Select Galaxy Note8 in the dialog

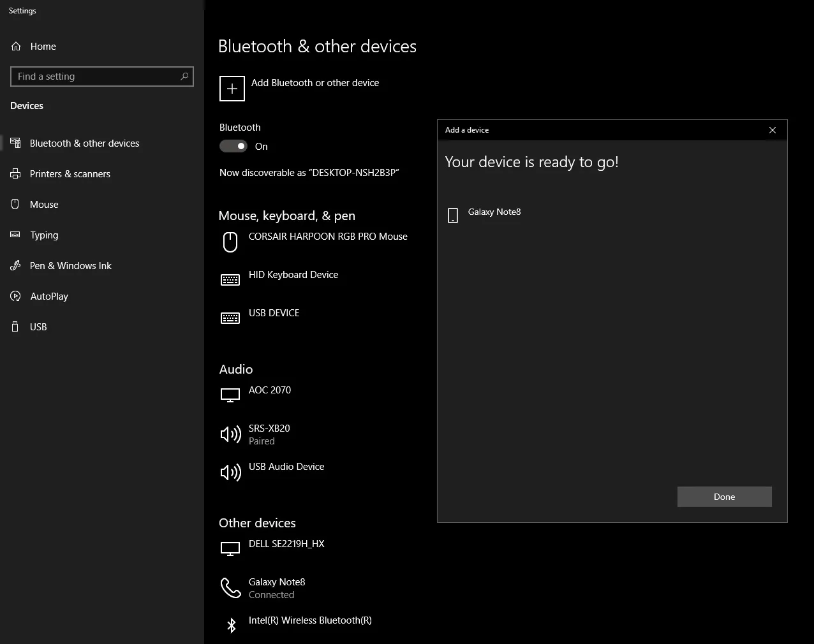coord(494,212)
